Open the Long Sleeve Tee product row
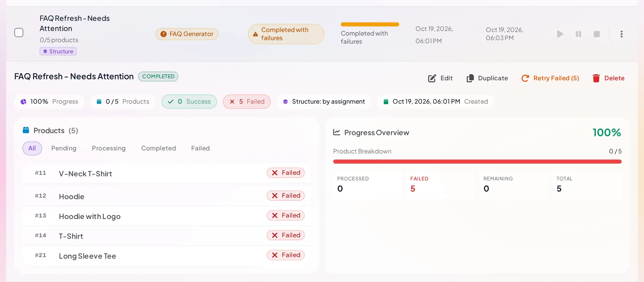This screenshot has width=644, height=282. pyautogui.click(x=167, y=256)
